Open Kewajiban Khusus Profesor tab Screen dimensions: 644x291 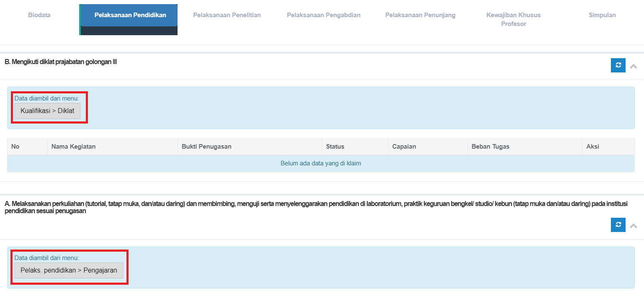pyautogui.click(x=513, y=19)
